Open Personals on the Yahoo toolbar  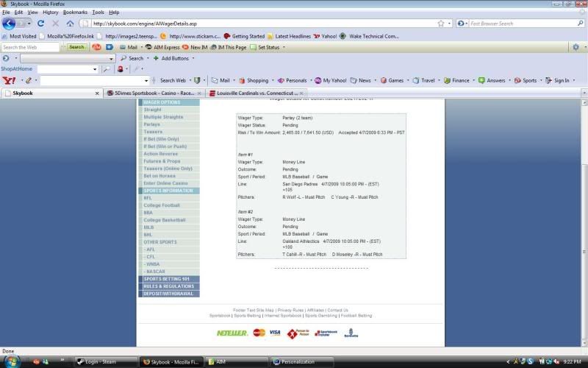293,80
